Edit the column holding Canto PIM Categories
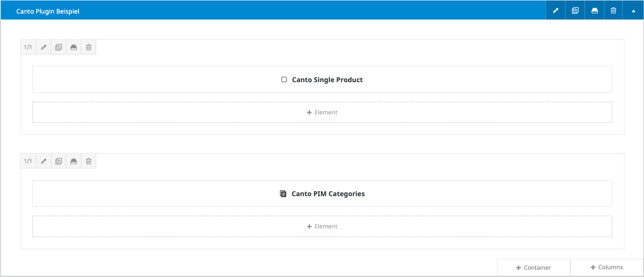 (x=44, y=161)
